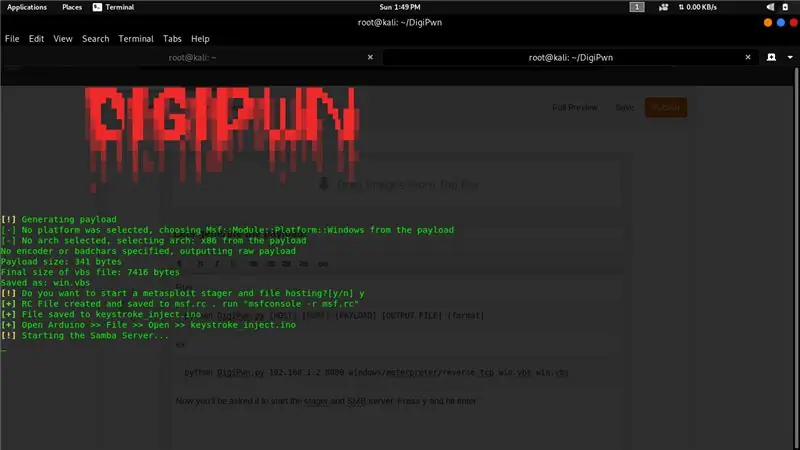This screenshot has width=800, height=450.
Task: Open the Places menu in the top panel
Action: point(72,7)
